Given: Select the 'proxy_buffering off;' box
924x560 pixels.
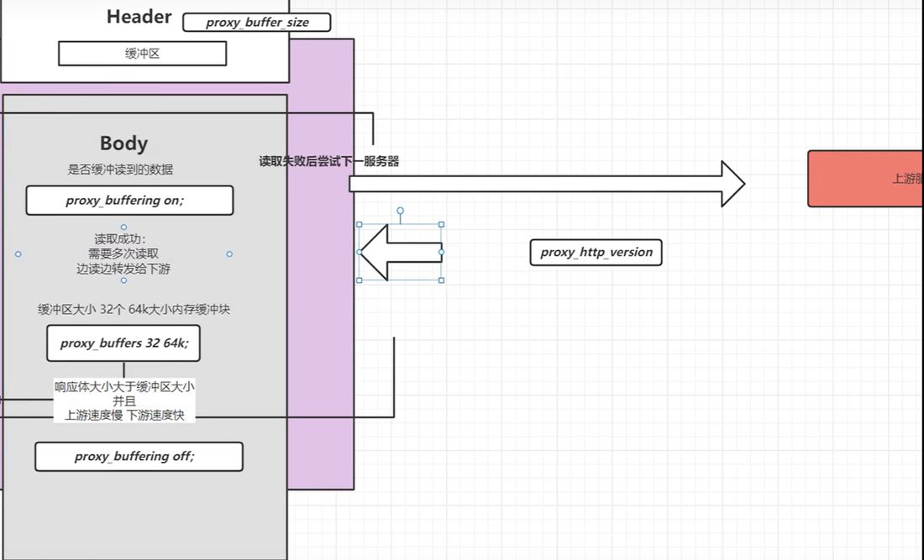Looking at the screenshot, I should tap(139, 457).
